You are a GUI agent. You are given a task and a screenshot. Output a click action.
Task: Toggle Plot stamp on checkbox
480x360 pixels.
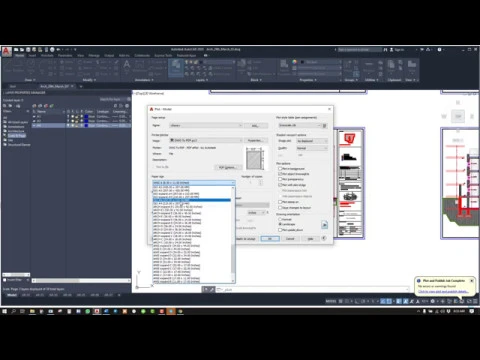[x=280, y=202]
